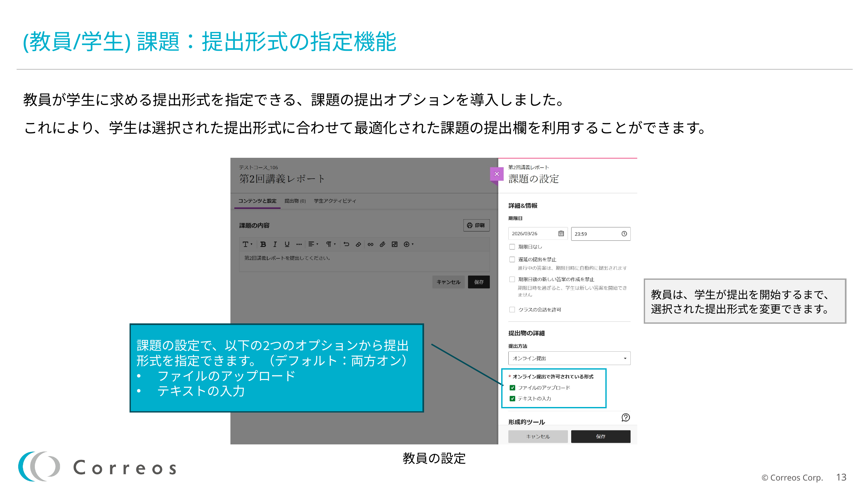Click 保存 in the settings panel footer
Screen dimensions: 868x488
(601, 437)
